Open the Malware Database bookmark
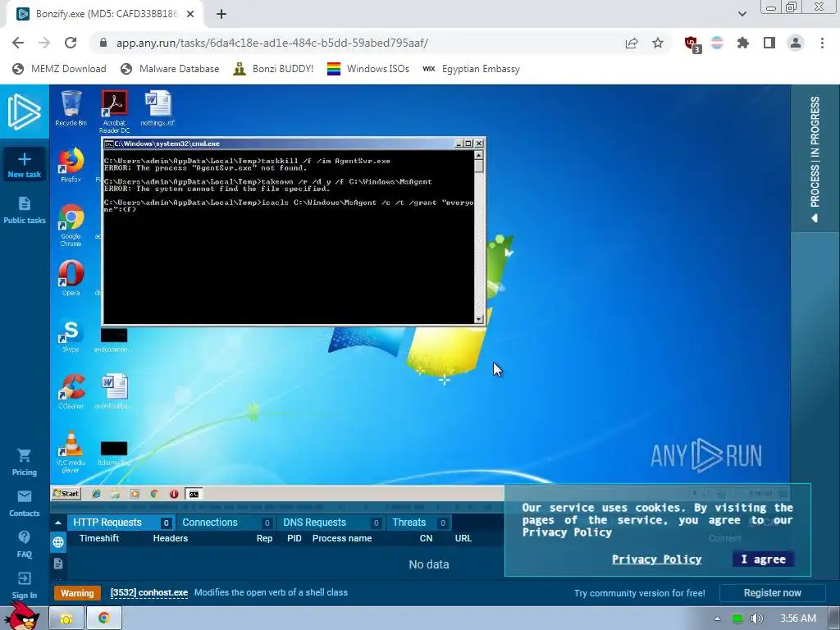840x630 pixels. (170, 69)
